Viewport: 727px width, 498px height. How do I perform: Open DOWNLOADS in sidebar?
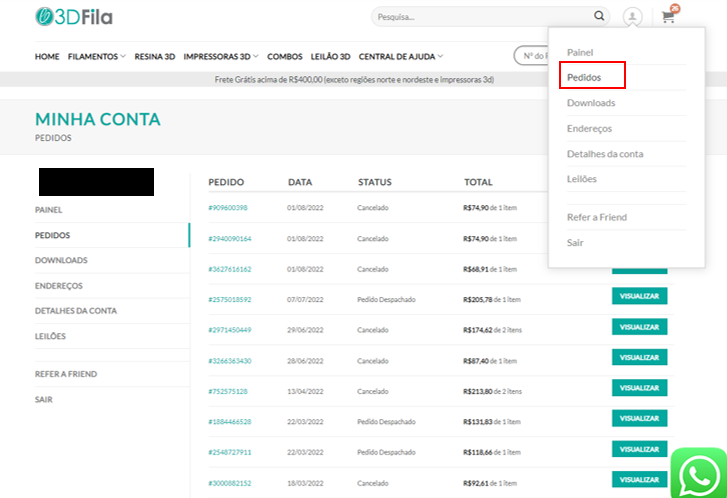(61, 261)
